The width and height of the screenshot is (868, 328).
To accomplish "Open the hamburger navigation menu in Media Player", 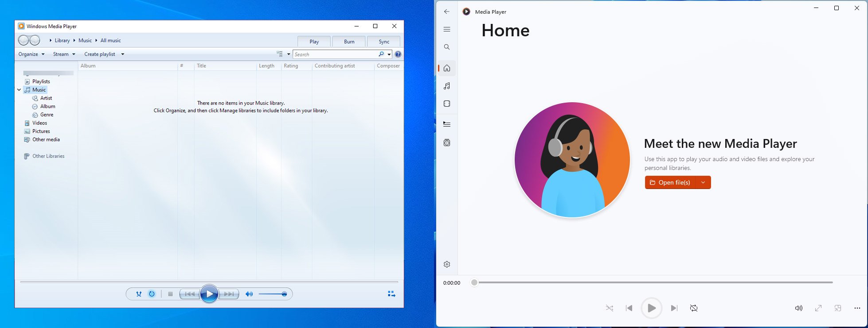I will [x=447, y=29].
